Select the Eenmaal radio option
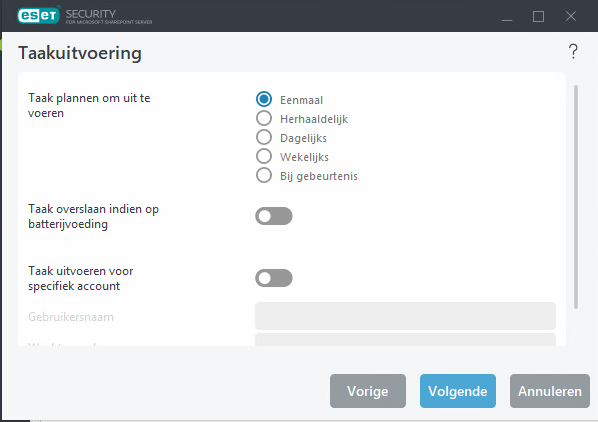The image size is (598, 422). point(264,99)
